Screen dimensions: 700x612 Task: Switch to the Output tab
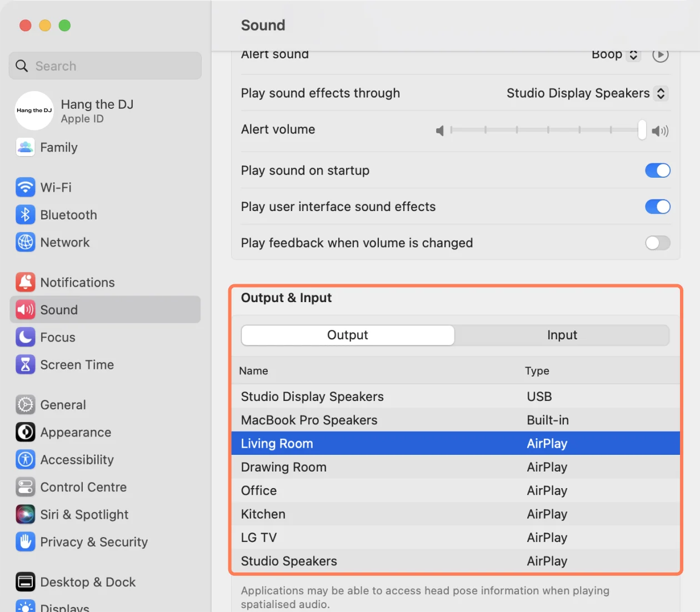click(x=347, y=335)
